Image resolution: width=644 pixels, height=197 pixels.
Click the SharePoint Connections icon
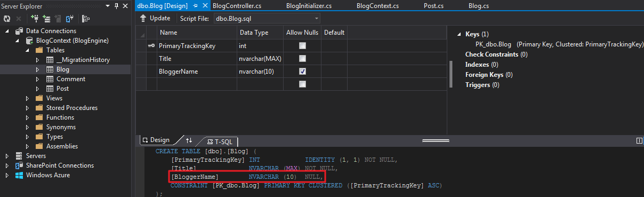(x=19, y=166)
